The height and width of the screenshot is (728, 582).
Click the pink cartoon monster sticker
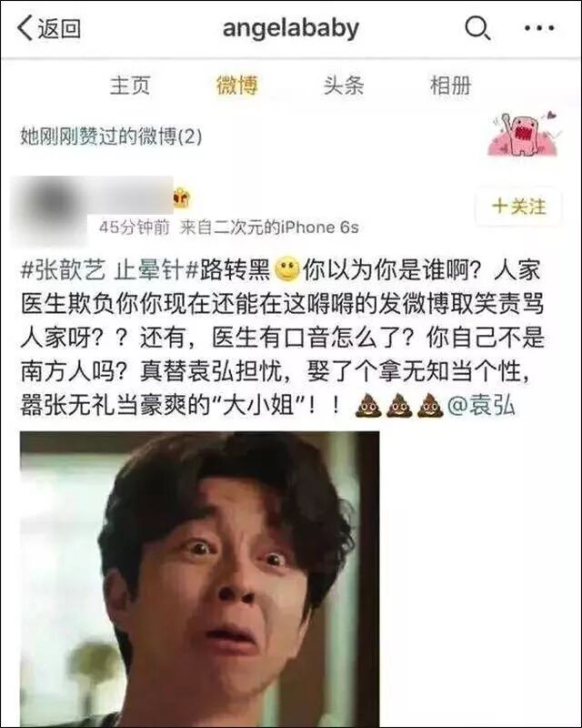(524, 134)
